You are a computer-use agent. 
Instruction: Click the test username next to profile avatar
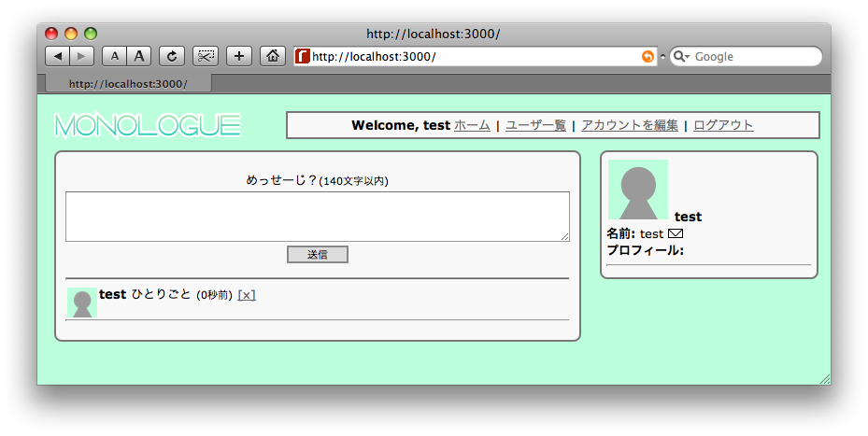pyautogui.click(x=688, y=217)
